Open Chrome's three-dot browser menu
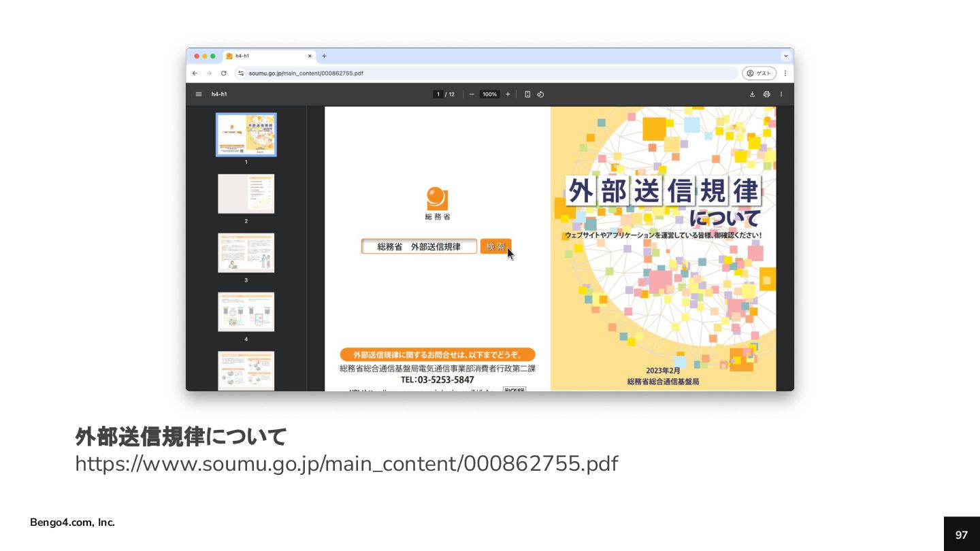980x551 pixels. coord(785,73)
